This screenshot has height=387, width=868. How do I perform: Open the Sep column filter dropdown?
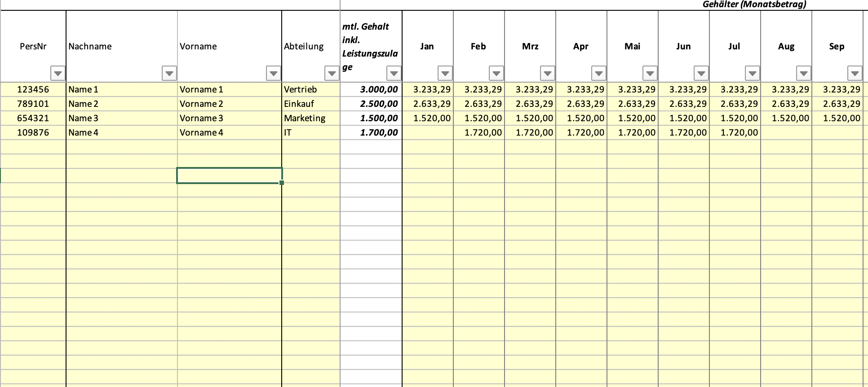[855, 73]
